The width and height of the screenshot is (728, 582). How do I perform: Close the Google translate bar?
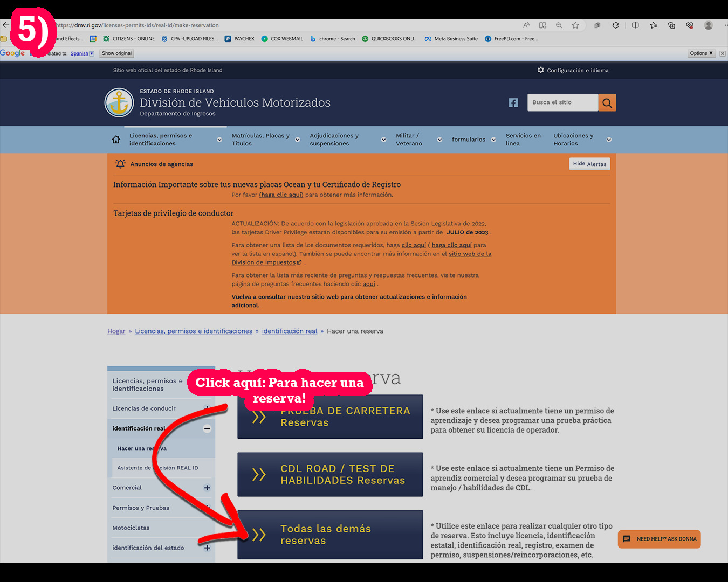[x=723, y=53]
